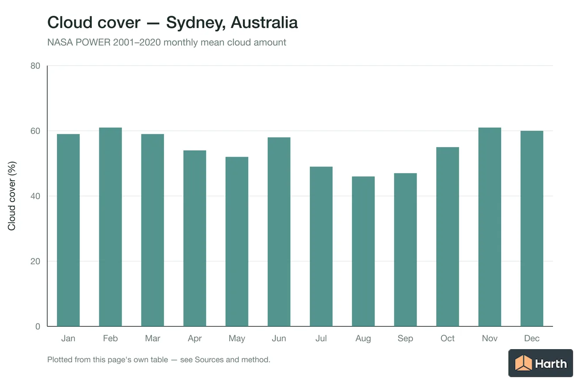Click the 'Aug' x-axis label
Image resolution: width=588 pixels, height=392 pixels.
click(x=363, y=339)
